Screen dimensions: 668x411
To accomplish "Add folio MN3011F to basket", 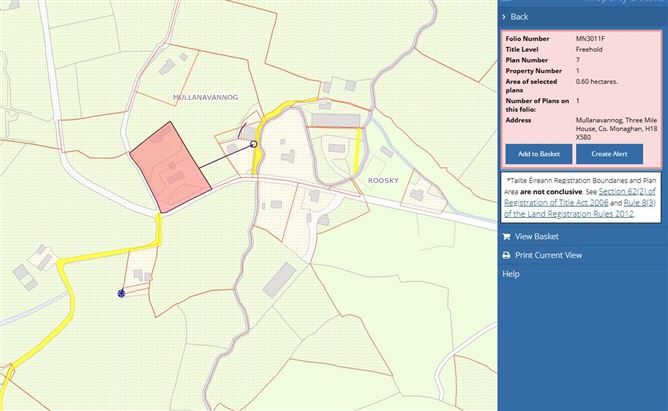I will [x=538, y=154].
